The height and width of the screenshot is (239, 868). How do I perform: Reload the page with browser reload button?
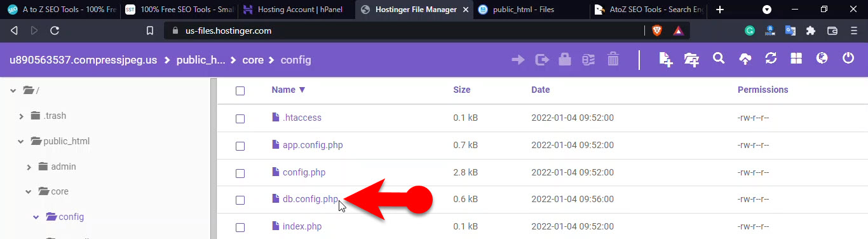point(55,31)
